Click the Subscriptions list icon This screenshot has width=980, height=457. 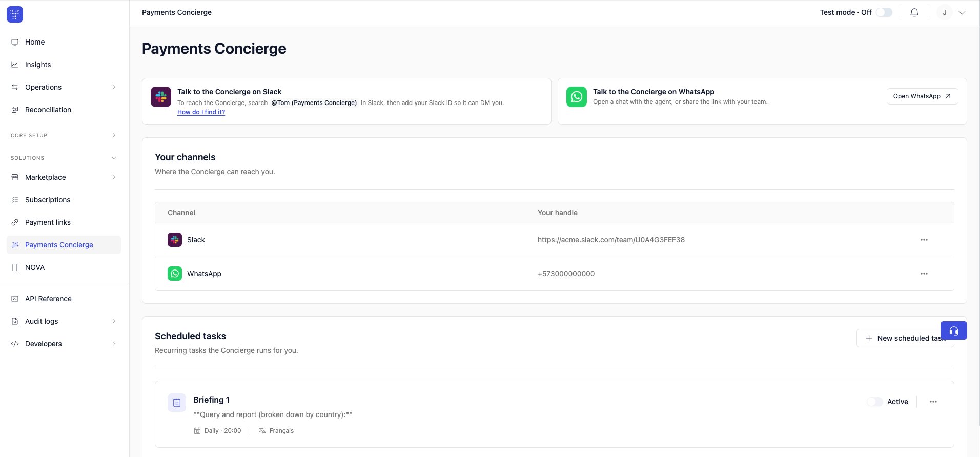[x=15, y=200]
